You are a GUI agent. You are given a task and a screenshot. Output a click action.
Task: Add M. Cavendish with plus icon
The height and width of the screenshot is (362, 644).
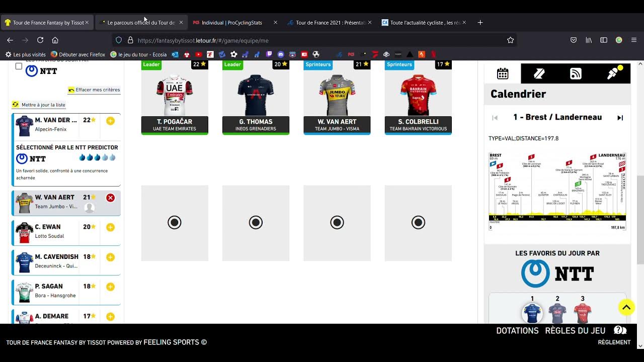pyautogui.click(x=110, y=257)
